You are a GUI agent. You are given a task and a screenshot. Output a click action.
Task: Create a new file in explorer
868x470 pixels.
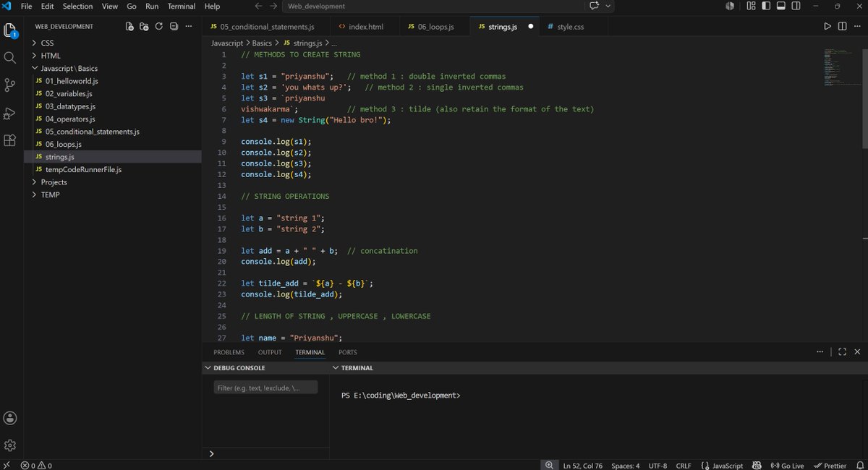[129, 27]
